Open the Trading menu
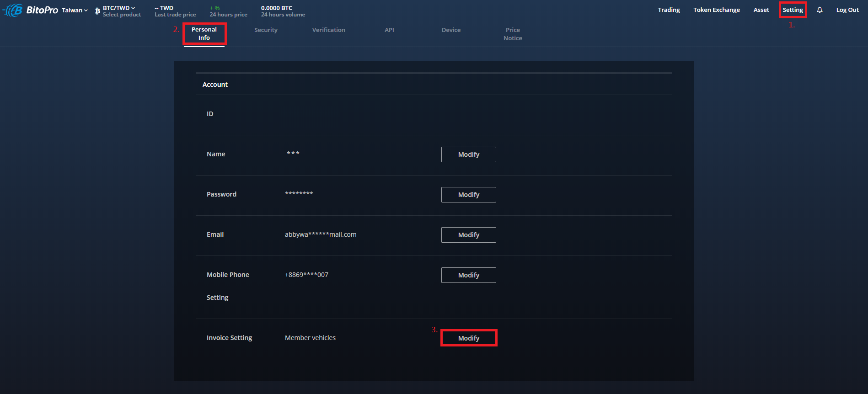868x394 pixels. (669, 10)
